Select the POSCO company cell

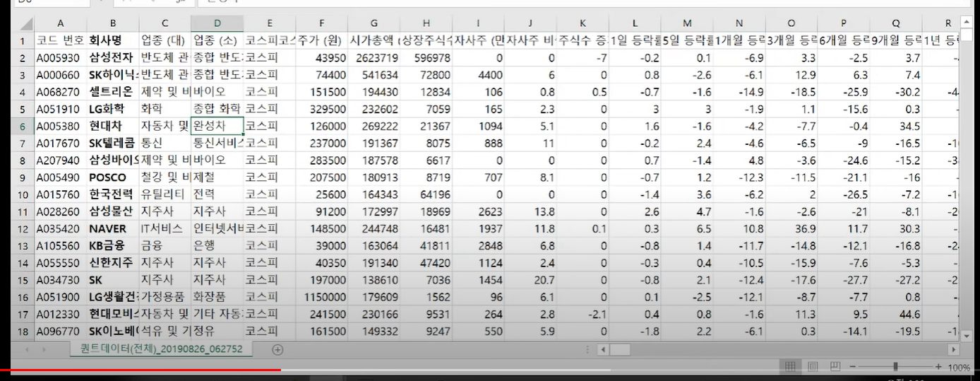pyautogui.click(x=113, y=177)
